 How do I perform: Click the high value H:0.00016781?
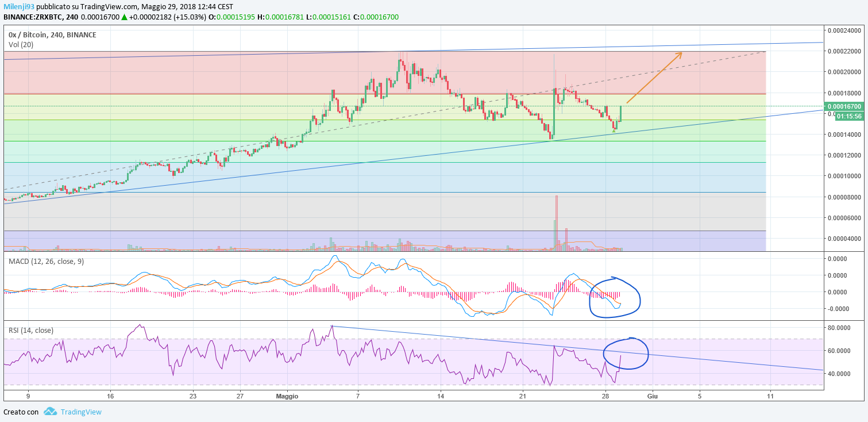pyautogui.click(x=281, y=17)
